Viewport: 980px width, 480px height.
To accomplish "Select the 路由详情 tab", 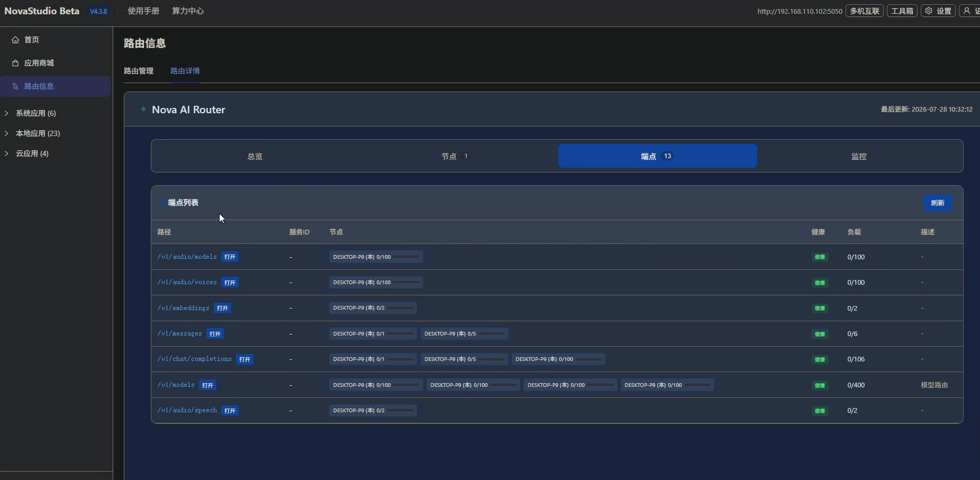I will [x=185, y=71].
